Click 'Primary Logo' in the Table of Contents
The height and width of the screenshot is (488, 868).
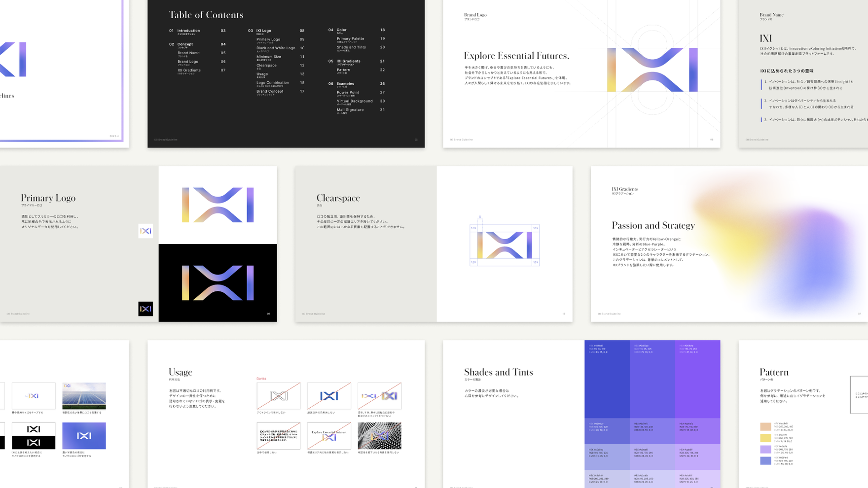pyautogui.click(x=268, y=39)
